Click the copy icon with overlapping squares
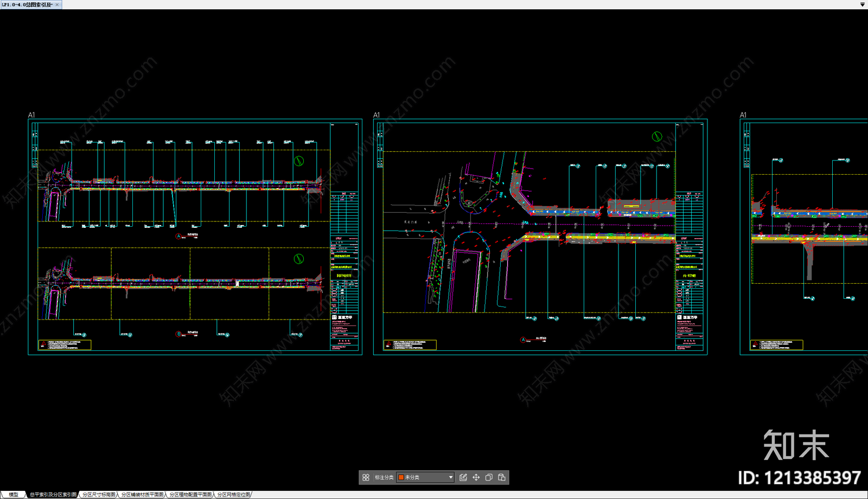Viewport: 868px width, 499px height. click(489, 477)
